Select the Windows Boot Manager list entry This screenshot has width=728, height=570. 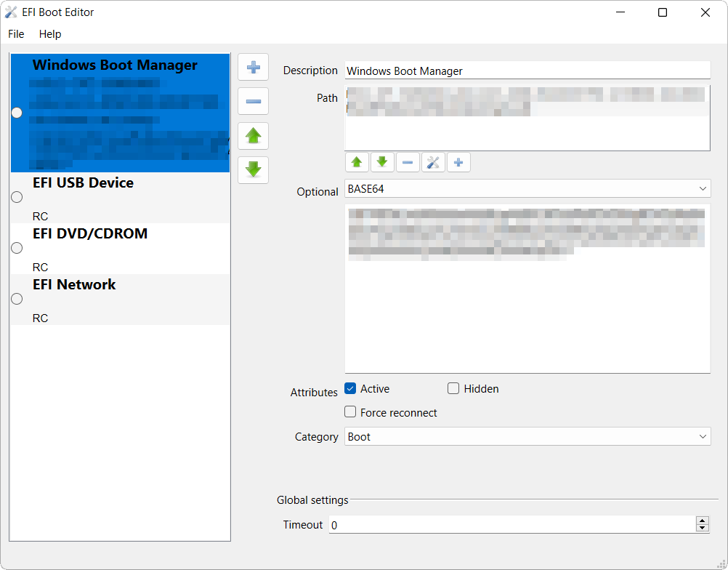121,113
